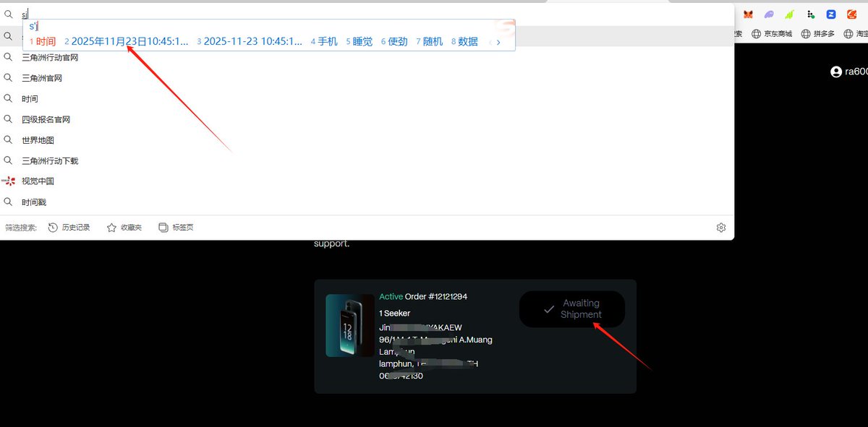This screenshot has width=868, height=427.
Task: Click the star icon beside 收藏夹
Action: pos(111,228)
